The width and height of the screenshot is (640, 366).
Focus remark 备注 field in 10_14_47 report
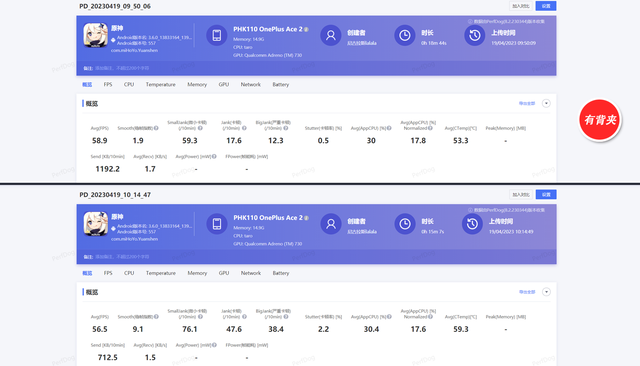[x=122, y=257]
